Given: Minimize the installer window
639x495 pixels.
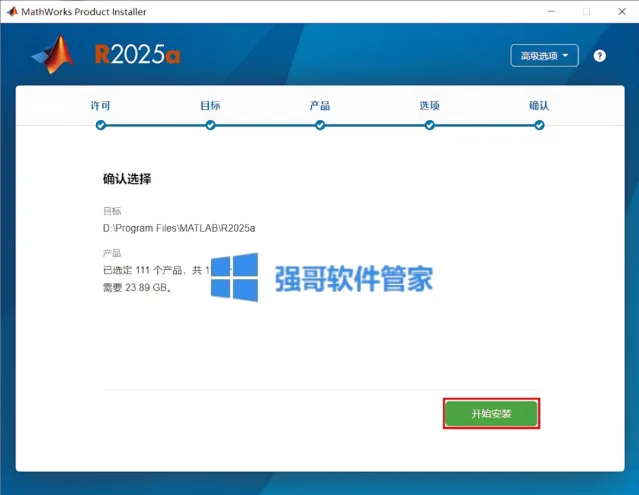Looking at the screenshot, I should [x=551, y=11].
